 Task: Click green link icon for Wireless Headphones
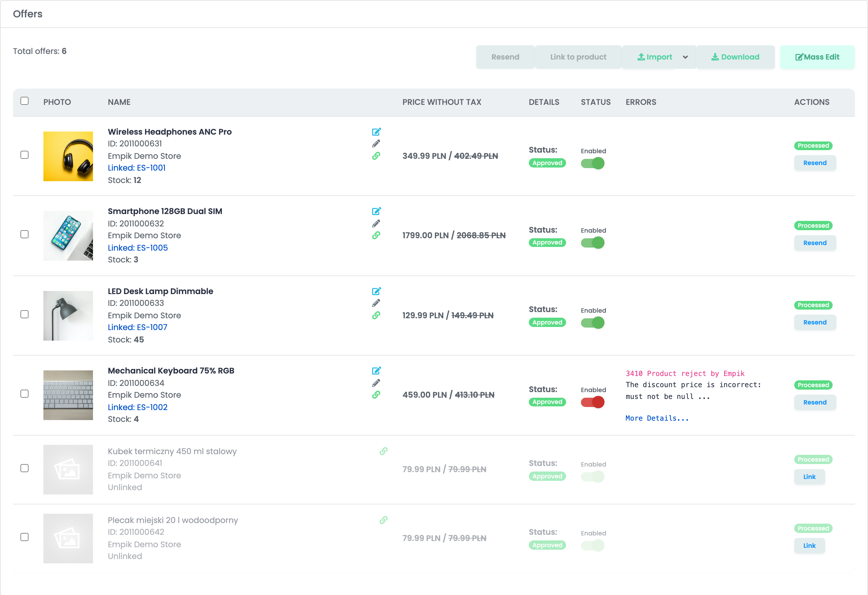pos(376,156)
